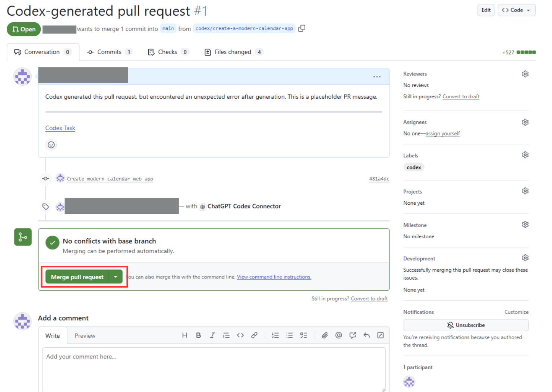Click in the comment text area
Screen dimensions: 552x392
tap(214, 369)
